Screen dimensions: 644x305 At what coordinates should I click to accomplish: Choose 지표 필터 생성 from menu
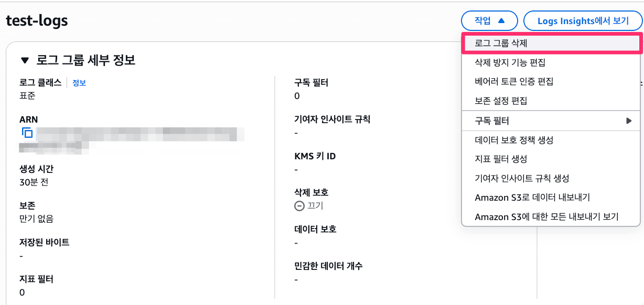click(501, 159)
